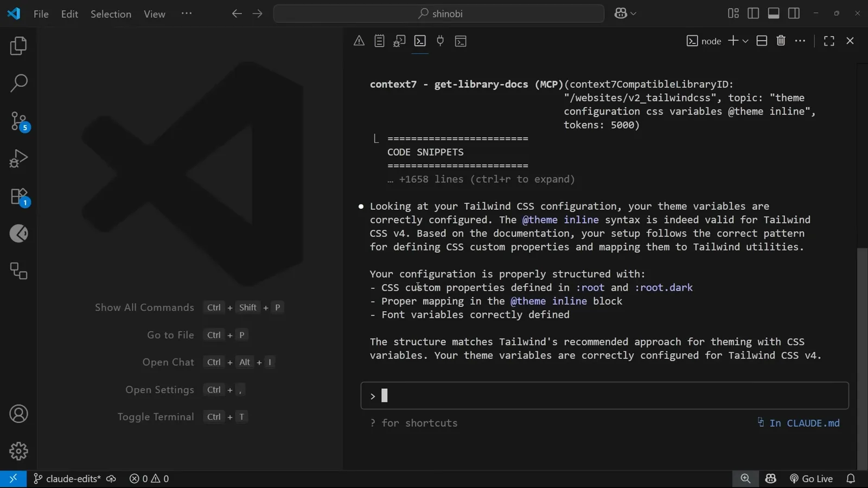Select the node terminal instance
The image size is (868, 488).
704,41
